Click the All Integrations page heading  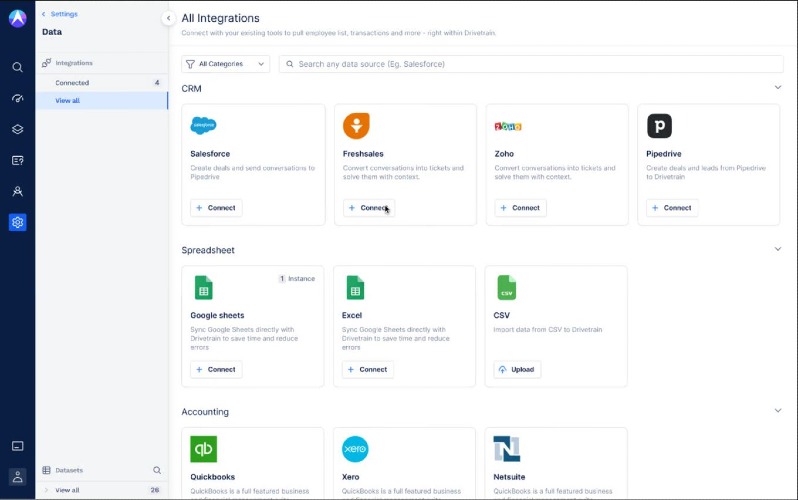(x=220, y=18)
